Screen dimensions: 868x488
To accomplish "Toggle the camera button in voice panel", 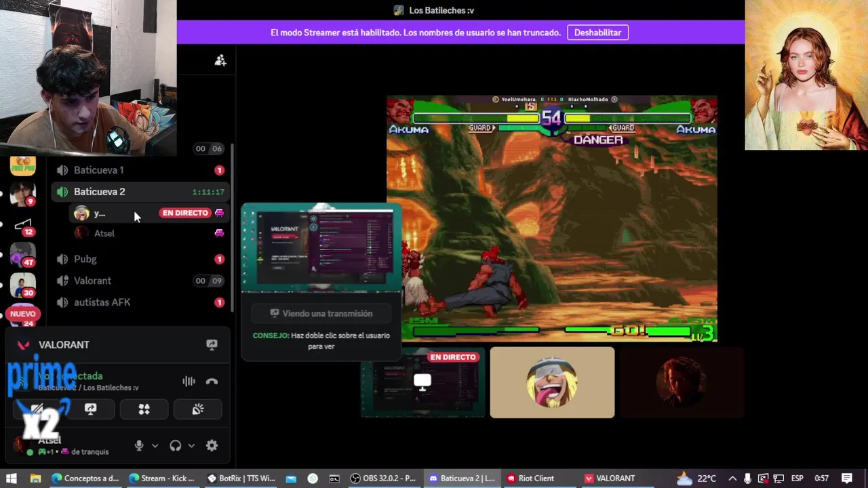I will pyautogui.click(x=37, y=409).
